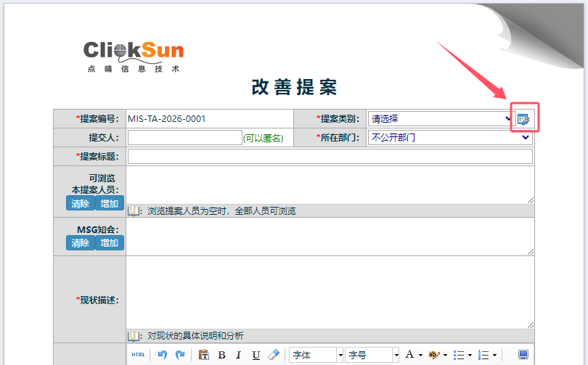Open the 所在部门 dropdown
The height and width of the screenshot is (365, 588).
(x=450, y=137)
